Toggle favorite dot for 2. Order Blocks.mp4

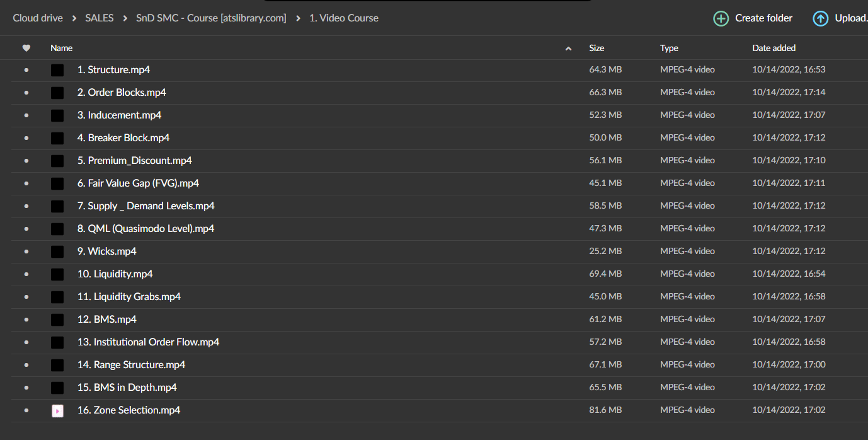tap(26, 93)
